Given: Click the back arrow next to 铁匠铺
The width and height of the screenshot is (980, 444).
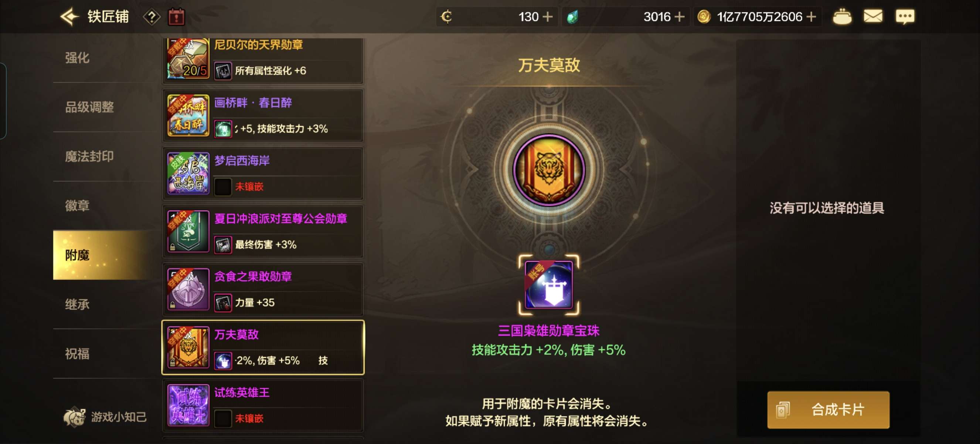Looking at the screenshot, I should click(70, 17).
